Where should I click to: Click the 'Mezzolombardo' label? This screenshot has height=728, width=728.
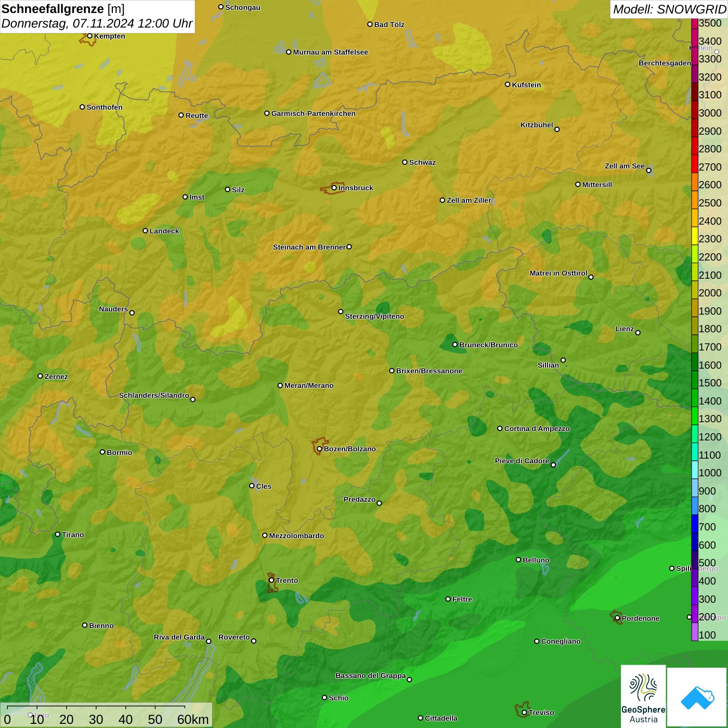[296, 536]
